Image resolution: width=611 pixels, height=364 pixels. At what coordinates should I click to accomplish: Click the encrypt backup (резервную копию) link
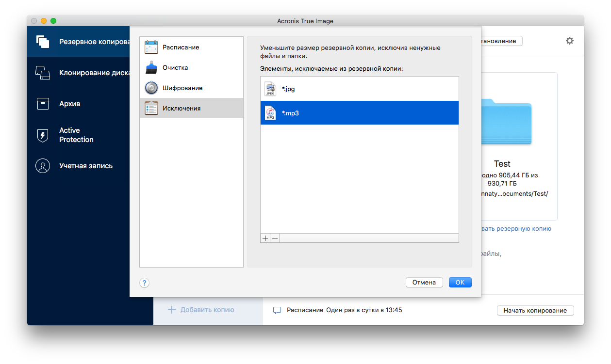point(516,228)
